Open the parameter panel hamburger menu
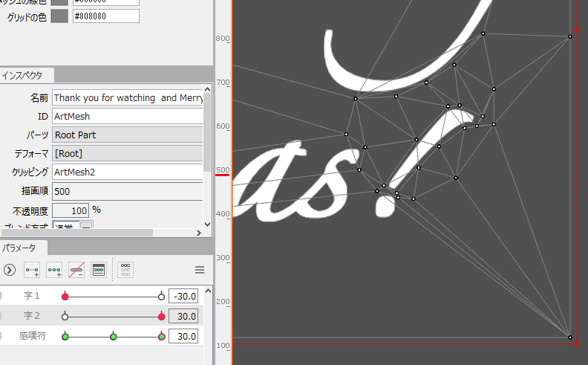 coord(200,270)
